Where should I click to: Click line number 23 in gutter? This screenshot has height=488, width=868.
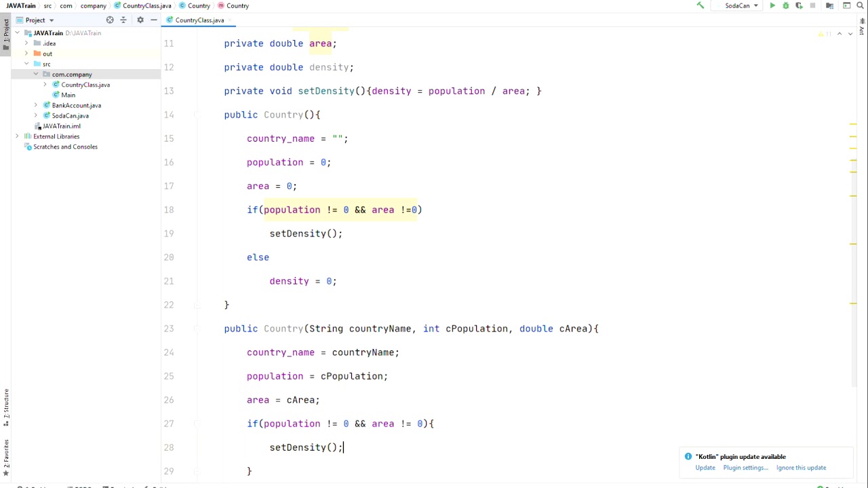[x=168, y=329]
